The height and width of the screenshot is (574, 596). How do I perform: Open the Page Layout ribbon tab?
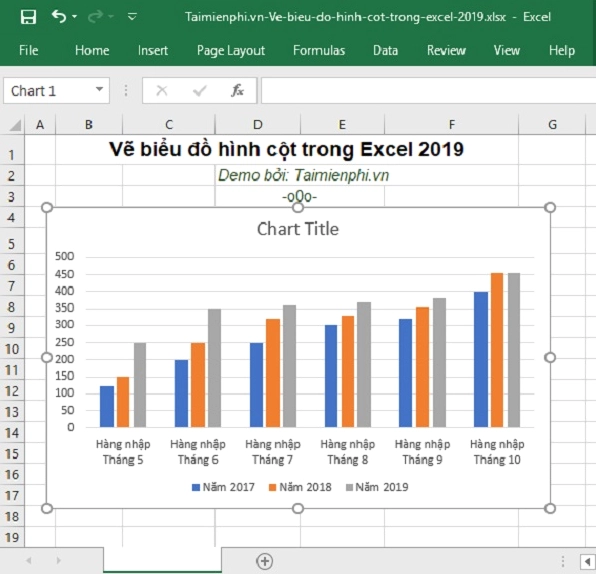(231, 51)
